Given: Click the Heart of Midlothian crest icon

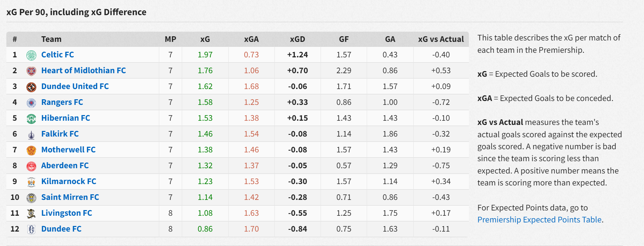Looking at the screenshot, I should click(x=31, y=71).
